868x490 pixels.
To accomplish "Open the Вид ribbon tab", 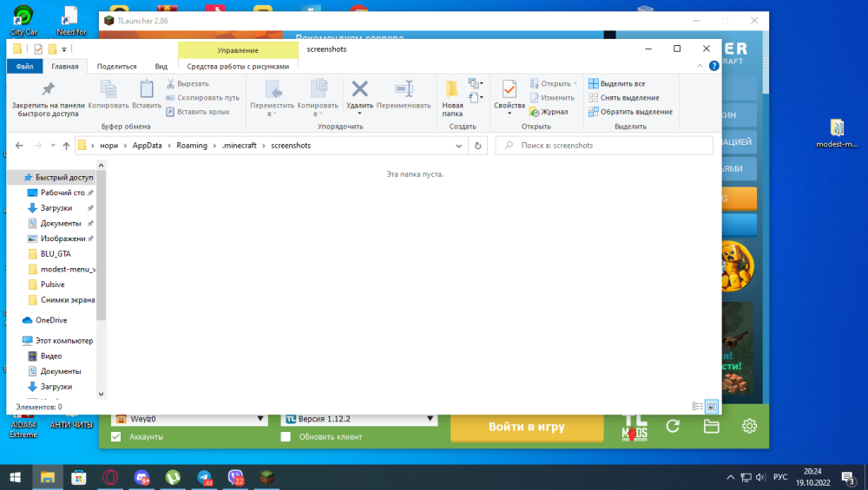I will (161, 67).
